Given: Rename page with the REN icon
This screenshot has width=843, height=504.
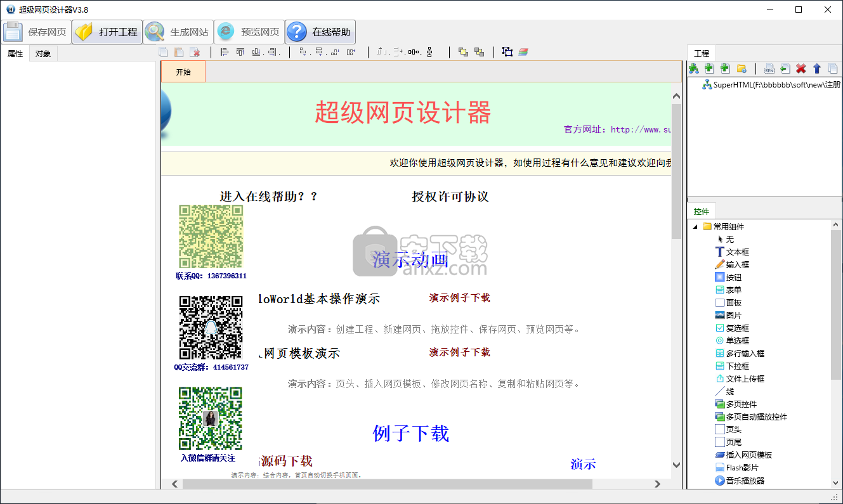Looking at the screenshot, I should tap(769, 68).
